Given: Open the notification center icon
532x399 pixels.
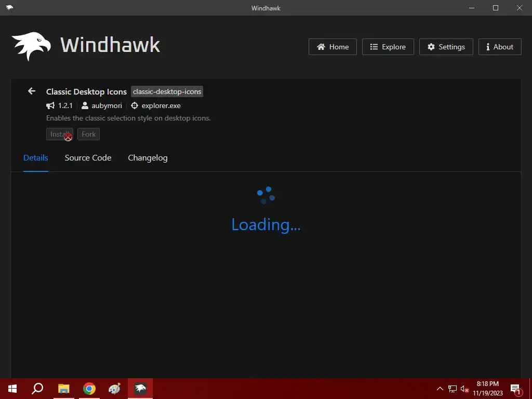Looking at the screenshot, I should [x=515, y=389].
